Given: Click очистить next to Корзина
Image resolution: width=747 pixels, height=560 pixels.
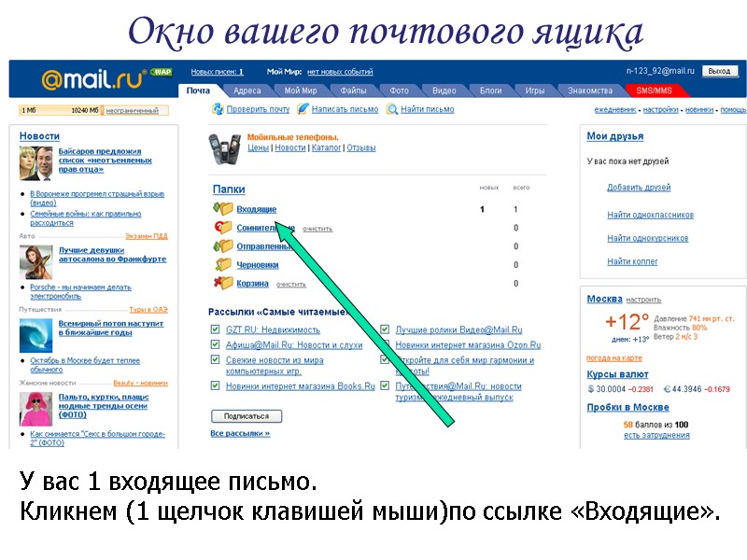Looking at the screenshot, I should [291, 285].
